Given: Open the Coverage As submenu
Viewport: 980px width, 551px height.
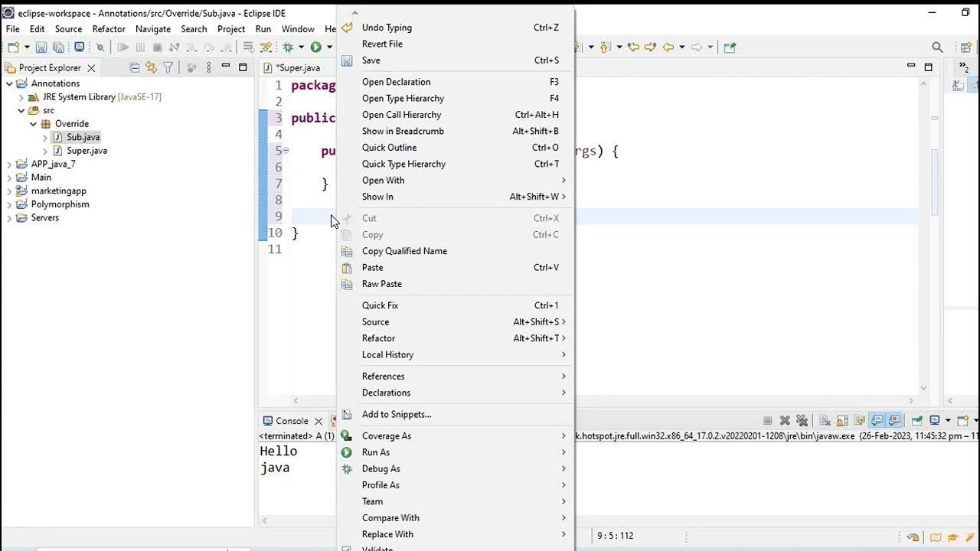Looking at the screenshot, I should pos(456,436).
